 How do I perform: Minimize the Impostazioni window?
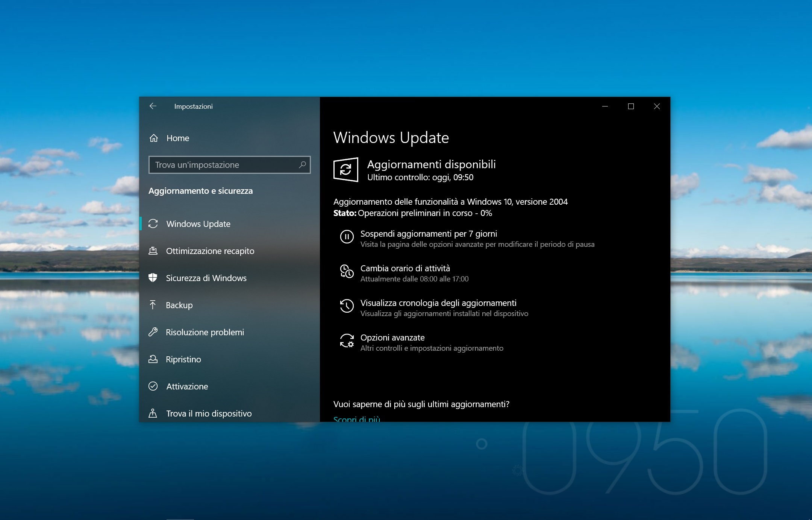click(x=605, y=106)
